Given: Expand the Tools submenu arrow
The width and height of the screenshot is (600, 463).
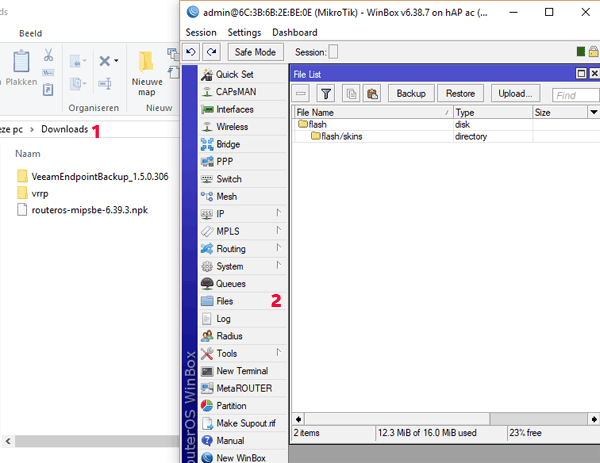Looking at the screenshot, I should [x=279, y=352].
